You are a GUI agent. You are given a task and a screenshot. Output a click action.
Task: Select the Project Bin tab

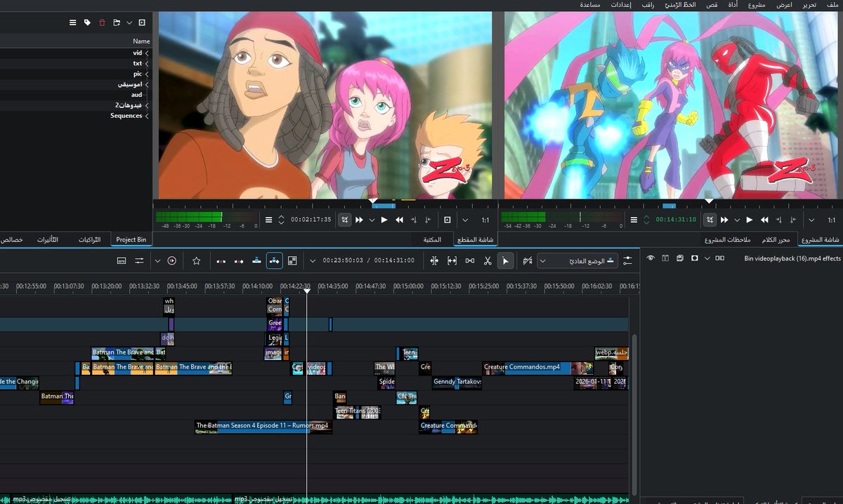131,239
